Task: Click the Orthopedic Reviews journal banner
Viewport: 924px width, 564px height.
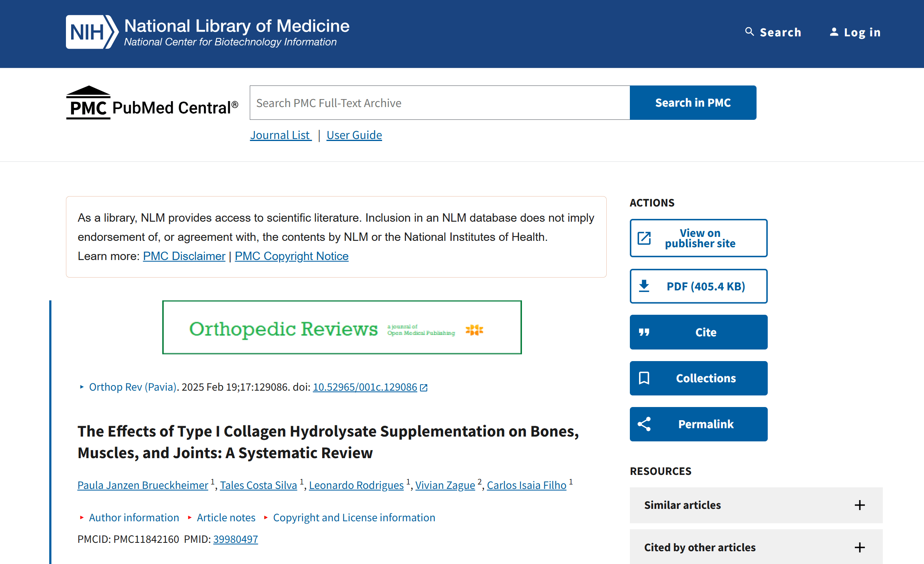Action: [x=342, y=328]
